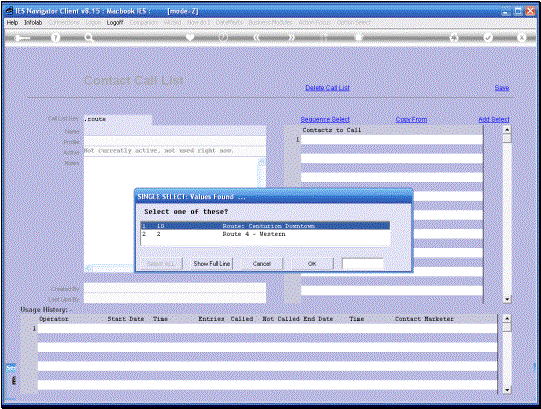Select the Route 4 - Western row
Image resolution: width=541 pixels, height=409 pixels.
(x=265, y=234)
